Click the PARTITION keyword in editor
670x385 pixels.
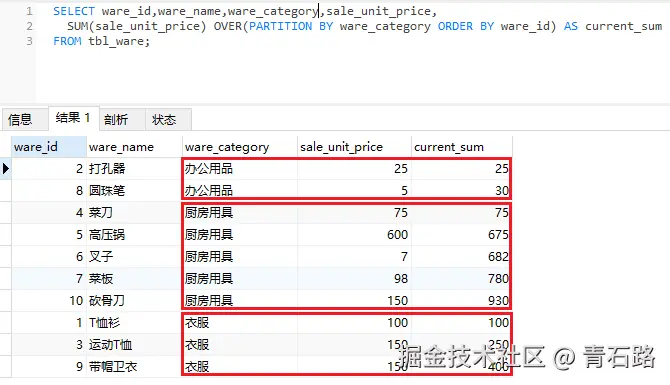280,26
